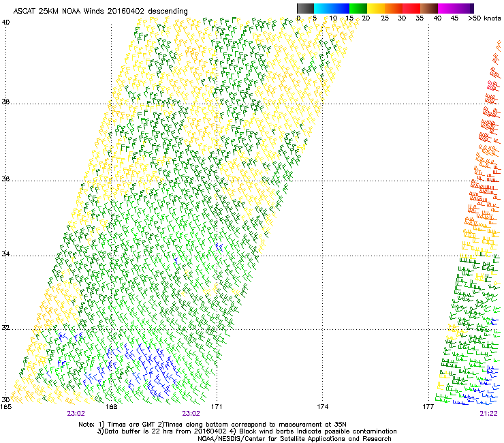Click latitude label '36'
Screen dimensions: 504x443
(5, 179)
